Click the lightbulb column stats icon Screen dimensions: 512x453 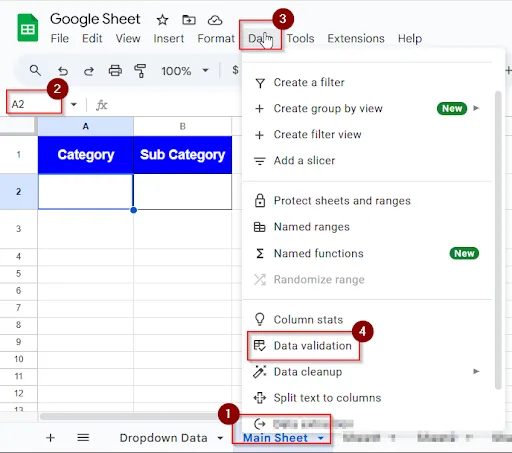(260, 319)
